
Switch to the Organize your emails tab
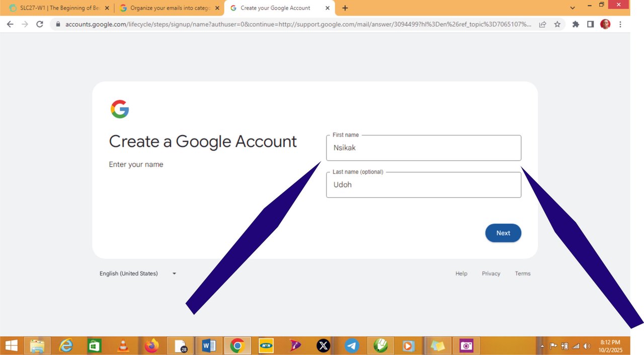coord(169,8)
